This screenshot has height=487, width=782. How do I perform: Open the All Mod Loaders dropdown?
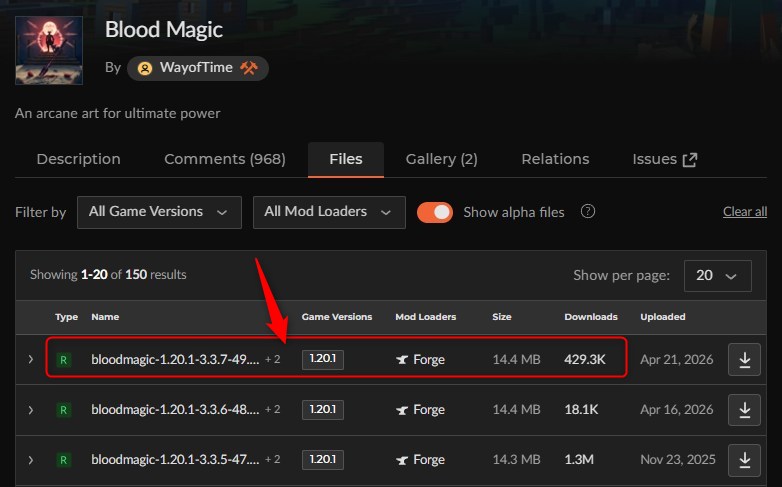click(329, 212)
